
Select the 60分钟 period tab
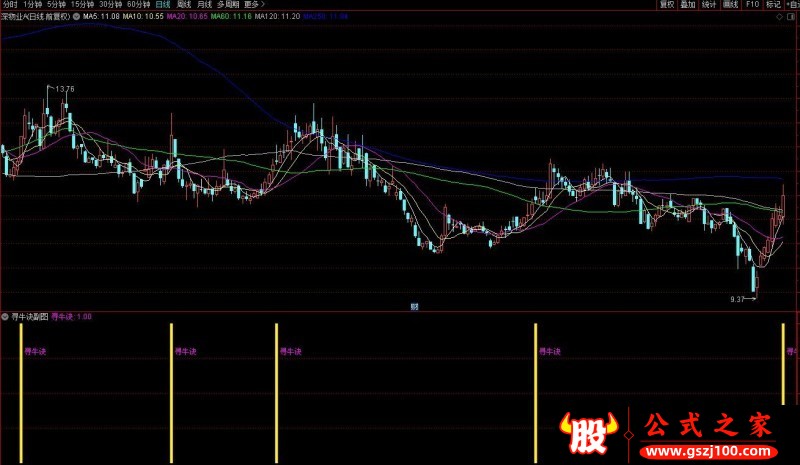point(139,5)
